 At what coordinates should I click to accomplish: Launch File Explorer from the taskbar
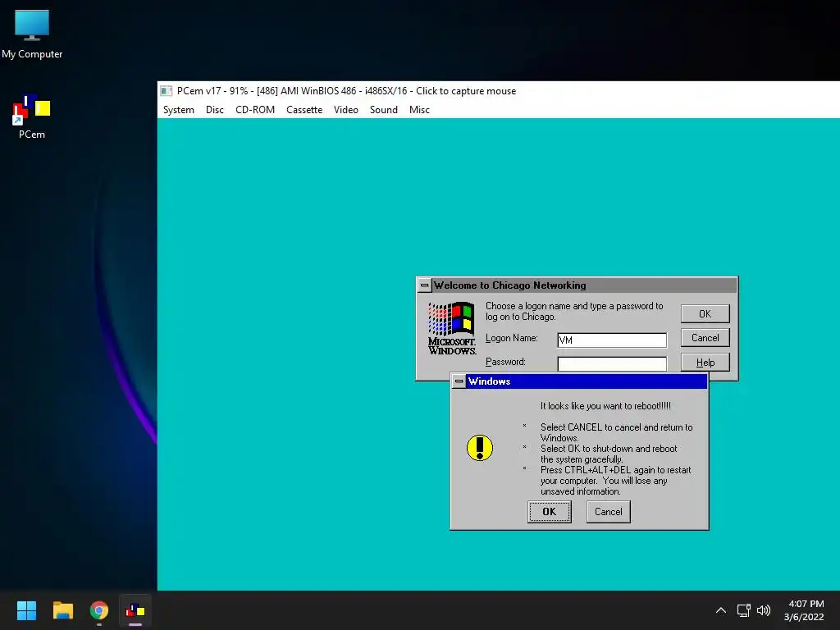(62, 610)
